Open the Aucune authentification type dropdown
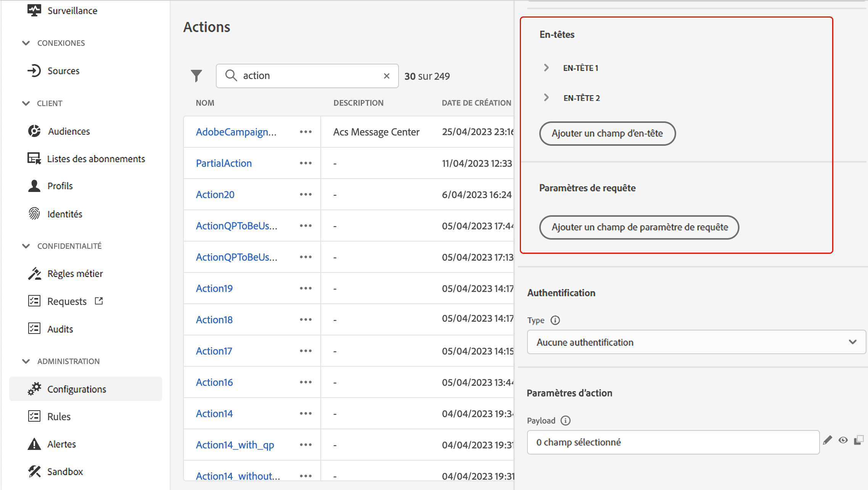Image resolution: width=868 pixels, height=490 pixels. [x=696, y=342]
